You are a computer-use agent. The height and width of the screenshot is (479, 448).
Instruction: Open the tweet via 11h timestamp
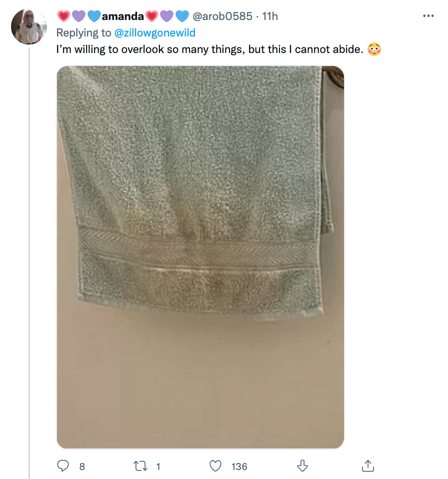tap(270, 16)
